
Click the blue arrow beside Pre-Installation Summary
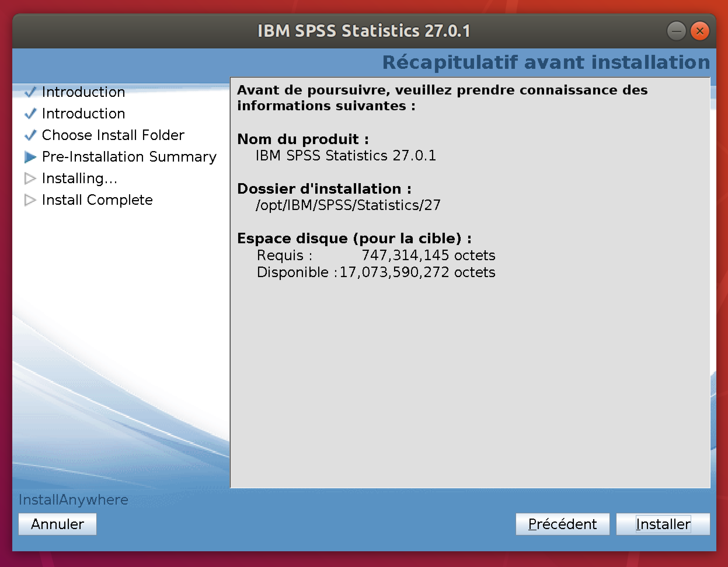tap(30, 157)
